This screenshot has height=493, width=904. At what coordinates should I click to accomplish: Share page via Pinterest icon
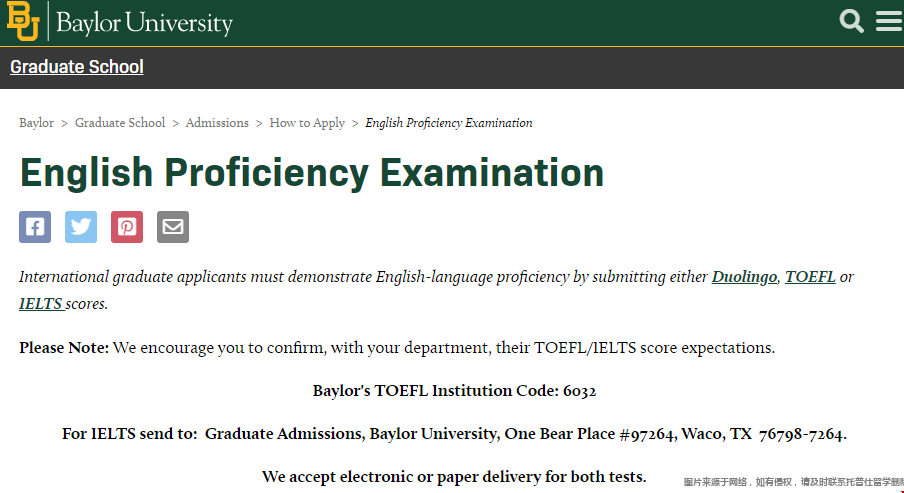tap(127, 227)
